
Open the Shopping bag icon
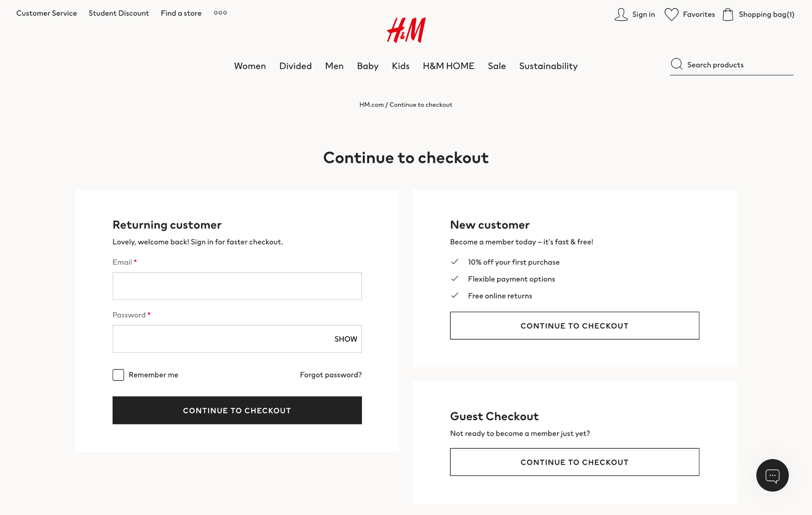(728, 14)
